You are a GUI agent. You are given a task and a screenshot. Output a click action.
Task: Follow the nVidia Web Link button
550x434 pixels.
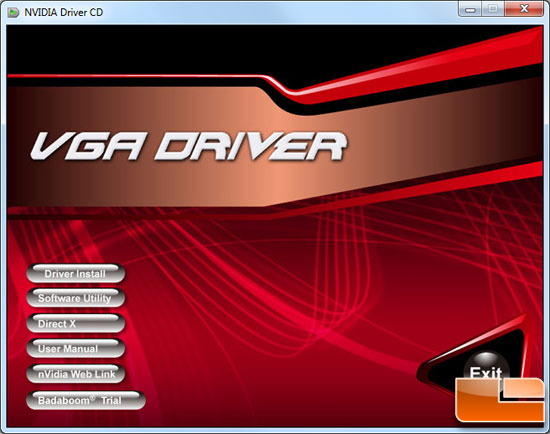point(75,374)
